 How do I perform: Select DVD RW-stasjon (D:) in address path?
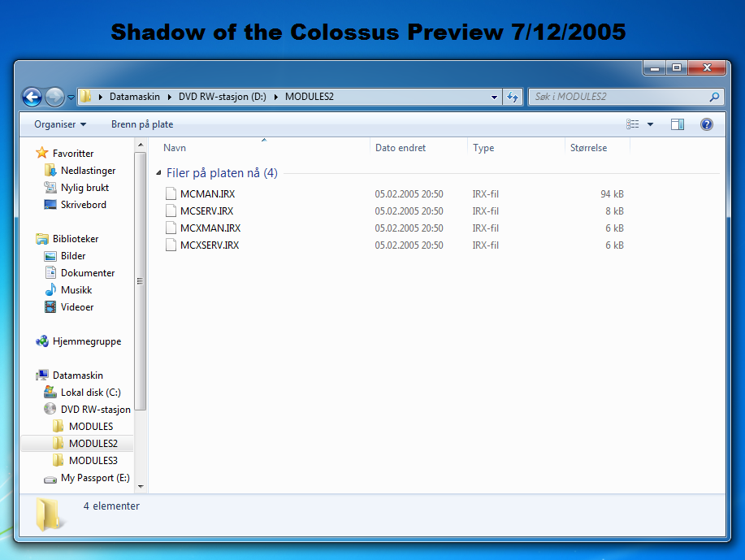click(x=223, y=97)
